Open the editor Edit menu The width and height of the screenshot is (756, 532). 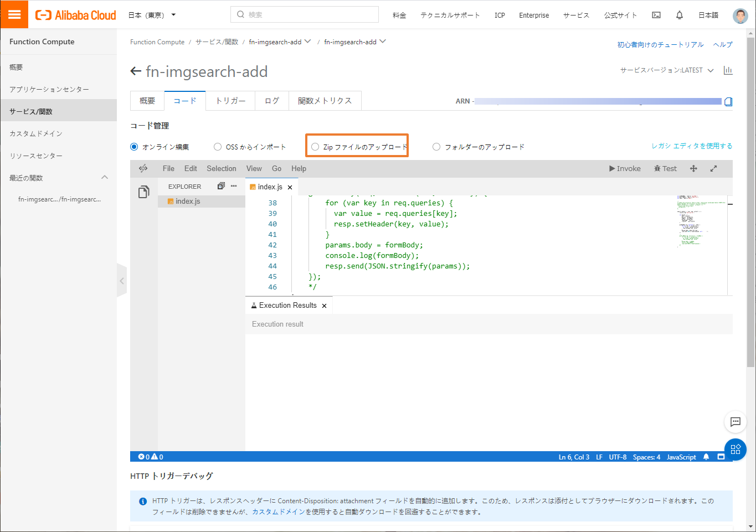[191, 168]
